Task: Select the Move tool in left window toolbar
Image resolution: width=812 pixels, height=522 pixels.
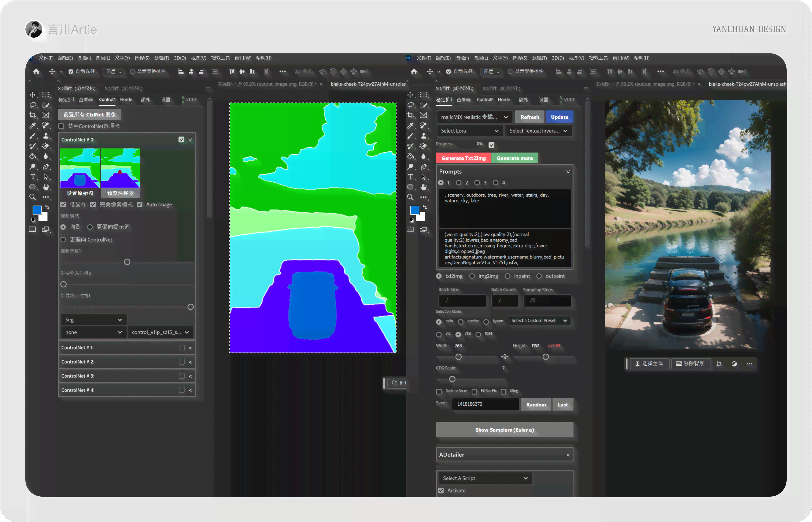Action: pyautogui.click(x=33, y=95)
